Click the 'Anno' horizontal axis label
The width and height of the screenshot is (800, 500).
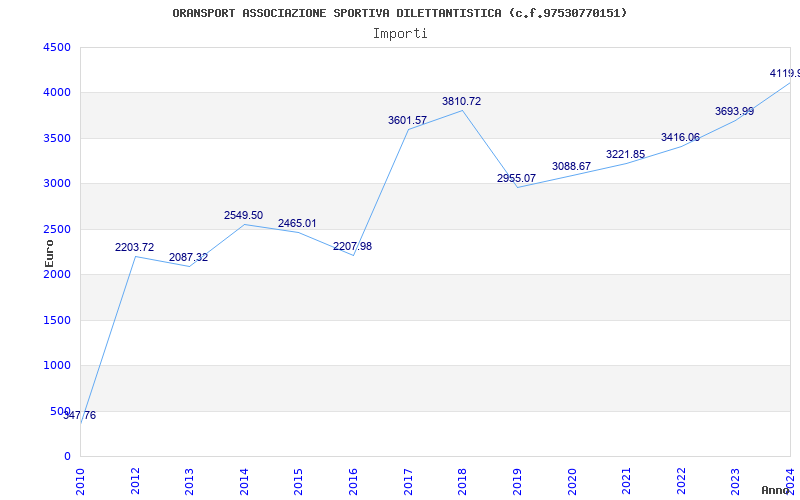pyautogui.click(x=776, y=490)
